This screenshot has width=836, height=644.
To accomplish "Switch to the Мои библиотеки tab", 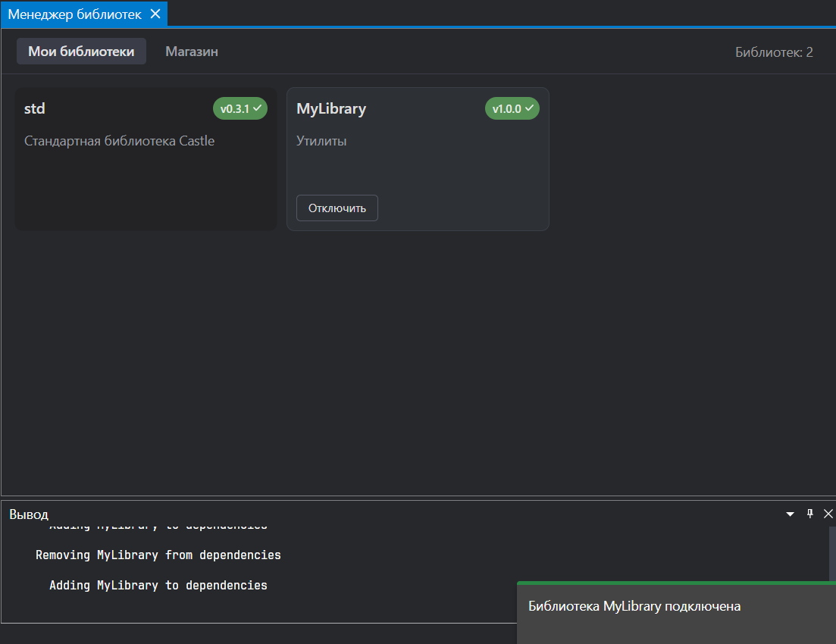I will point(81,52).
